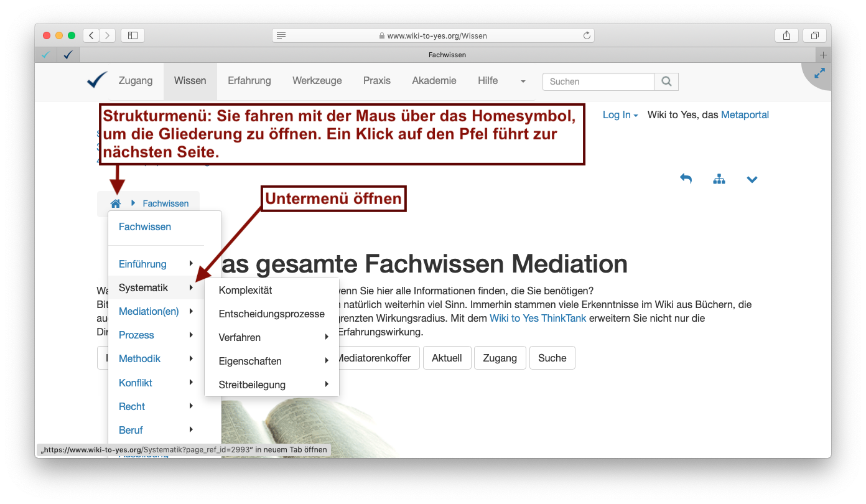Click the Aktuell button
This screenshot has width=866, height=504.
[x=446, y=358]
